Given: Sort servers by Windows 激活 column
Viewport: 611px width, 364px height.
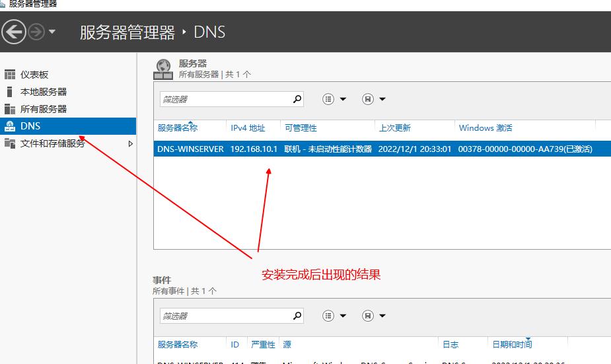Looking at the screenshot, I should [x=485, y=127].
